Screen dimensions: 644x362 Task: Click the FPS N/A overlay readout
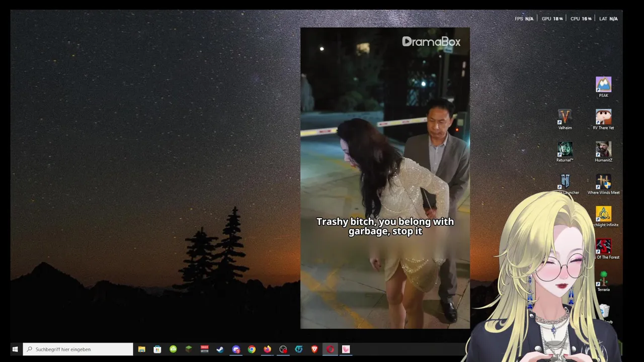coord(524,19)
